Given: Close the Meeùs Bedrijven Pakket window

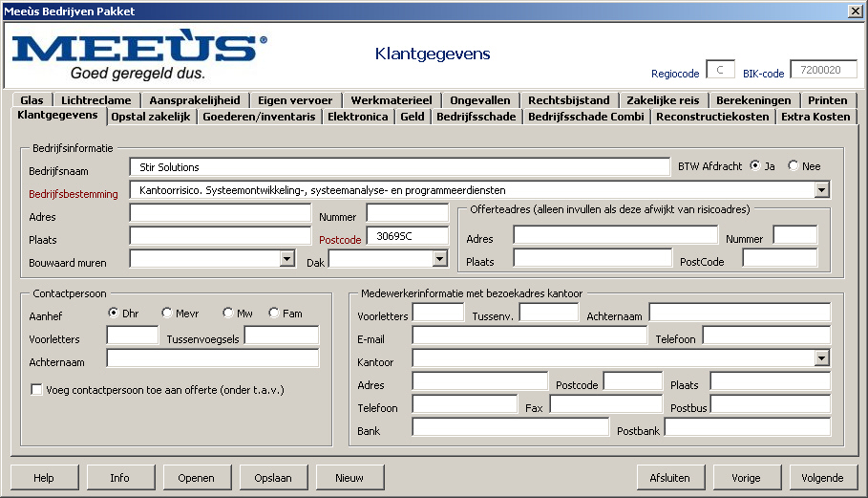Looking at the screenshot, I should tap(855, 11).
